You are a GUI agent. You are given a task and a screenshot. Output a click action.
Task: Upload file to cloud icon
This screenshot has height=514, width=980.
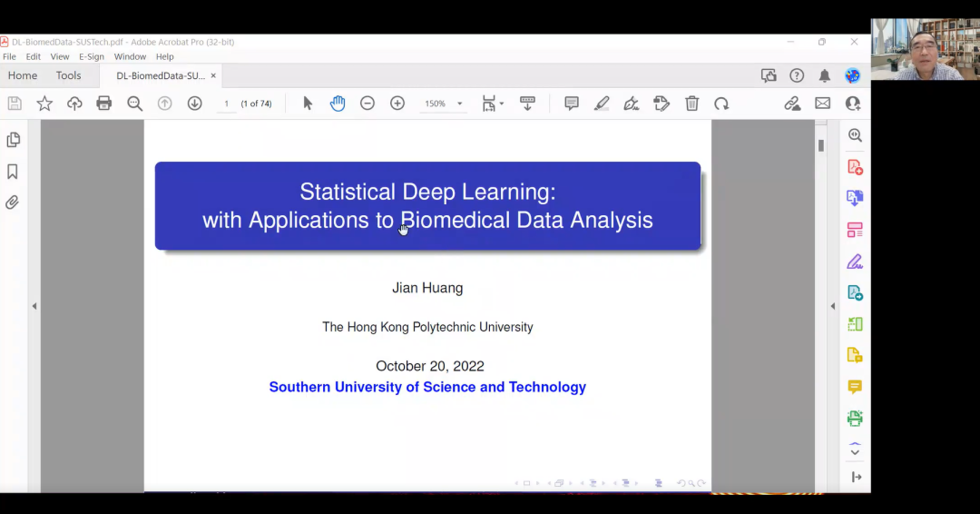(74, 104)
